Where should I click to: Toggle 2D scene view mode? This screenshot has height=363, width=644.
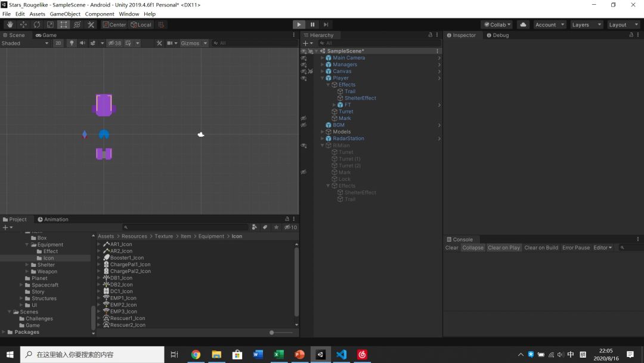tap(58, 43)
